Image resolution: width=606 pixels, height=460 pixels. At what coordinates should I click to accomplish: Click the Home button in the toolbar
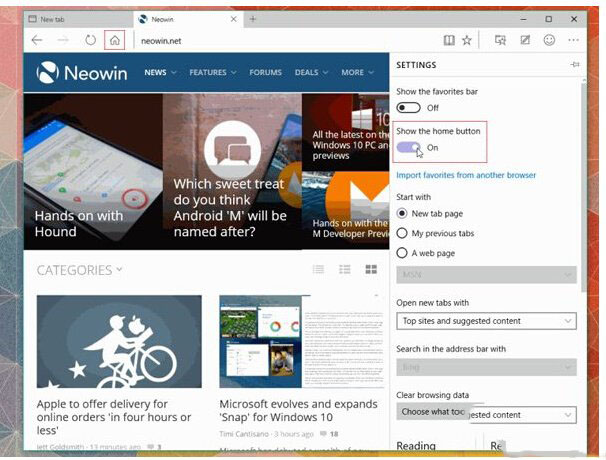coord(114,40)
